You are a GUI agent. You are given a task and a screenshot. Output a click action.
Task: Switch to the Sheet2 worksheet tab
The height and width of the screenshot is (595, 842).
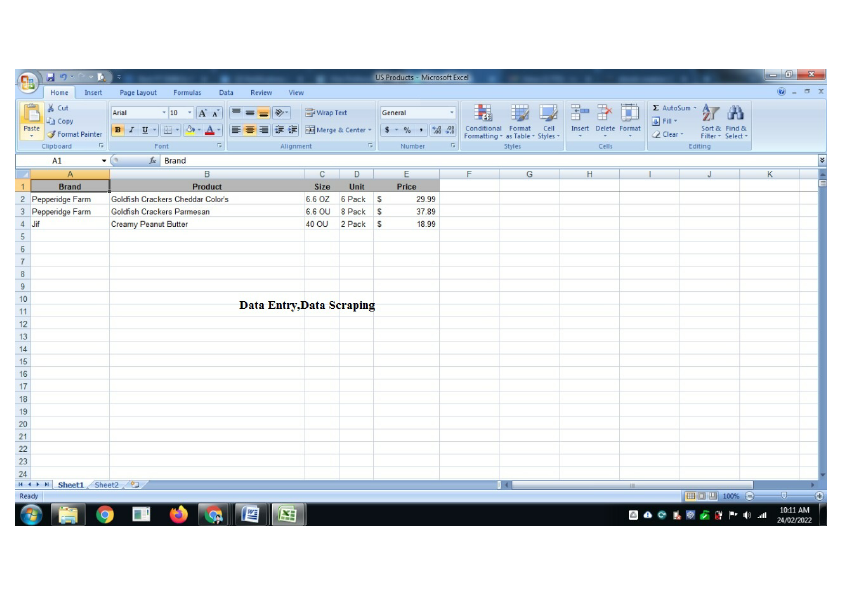pyautogui.click(x=106, y=484)
